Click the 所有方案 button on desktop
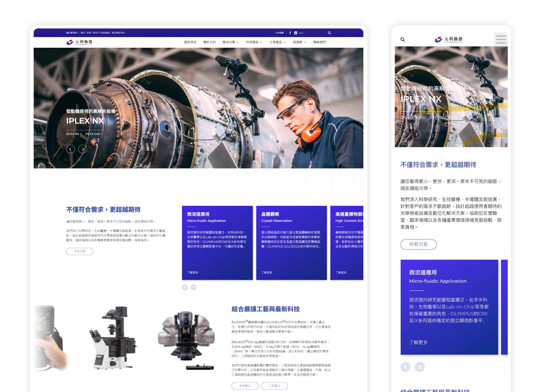Screen dimensions: 542x392 click(x=80, y=251)
